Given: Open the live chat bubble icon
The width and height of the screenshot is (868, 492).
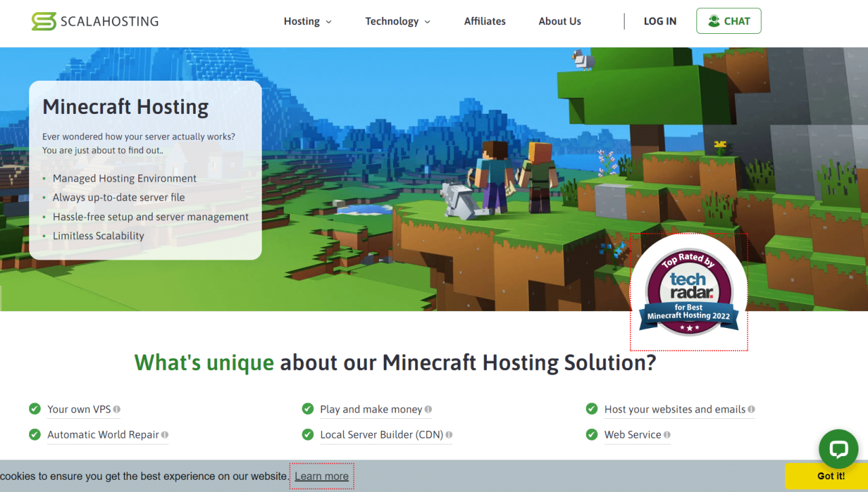Looking at the screenshot, I should coord(838,449).
